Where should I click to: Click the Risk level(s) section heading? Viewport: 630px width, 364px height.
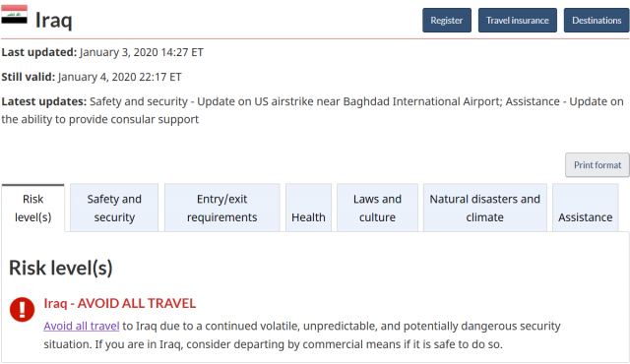[x=61, y=268]
